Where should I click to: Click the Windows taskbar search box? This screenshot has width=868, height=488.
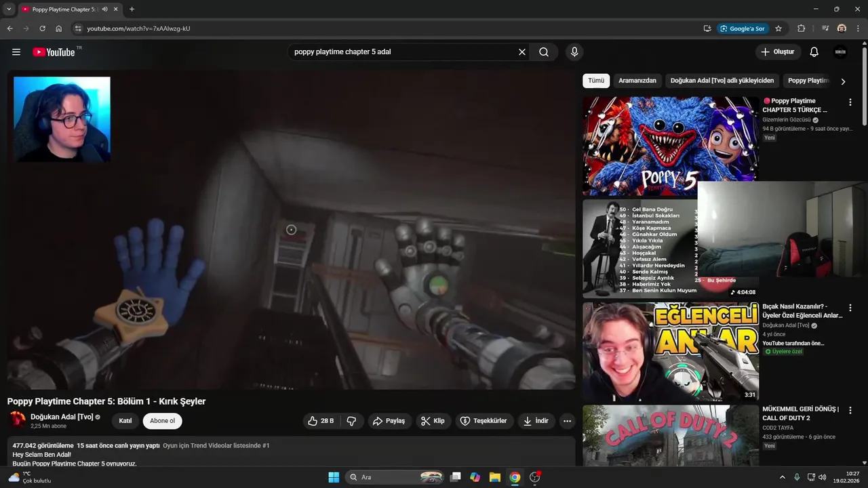[x=395, y=477]
